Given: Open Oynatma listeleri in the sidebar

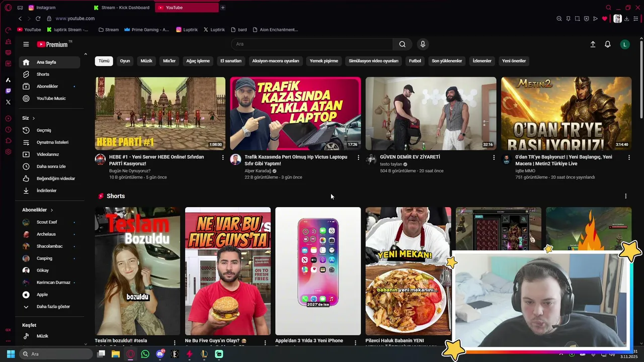Looking at the screenshot, I should 49,142.
